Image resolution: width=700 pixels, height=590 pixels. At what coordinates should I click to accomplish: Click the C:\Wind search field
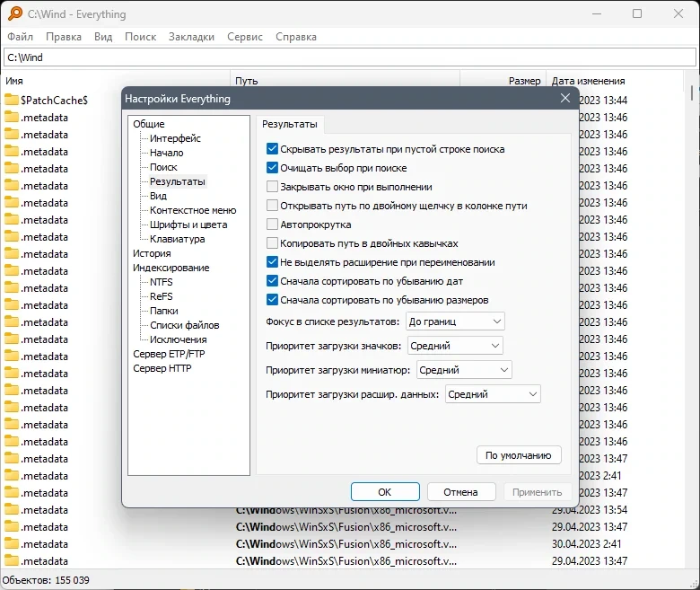pos(350,57)
